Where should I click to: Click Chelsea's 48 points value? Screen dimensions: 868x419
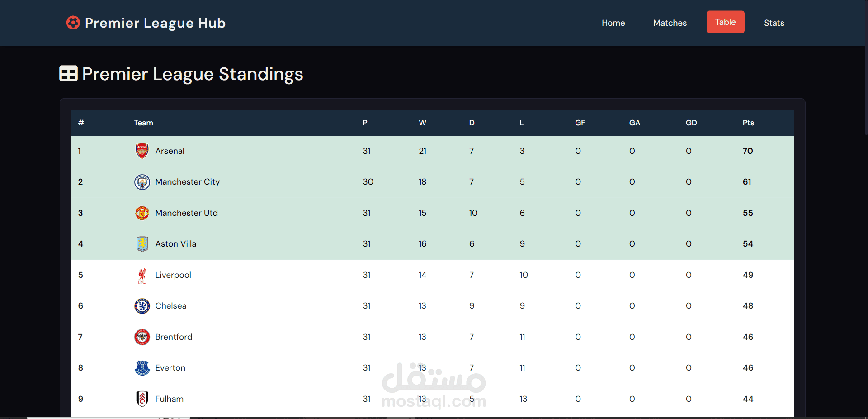pyautogui.click(x=748, y=306)
